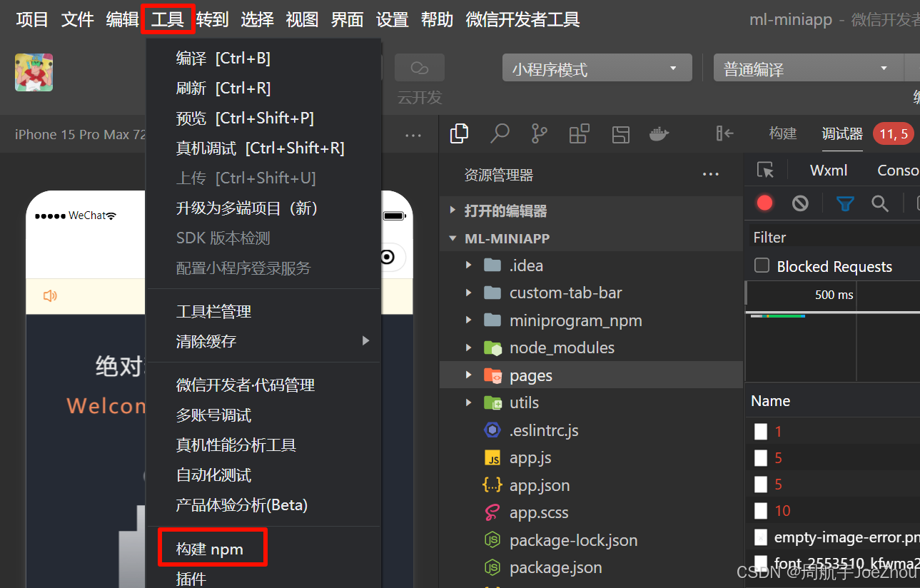920x588 pixels.
Task: Toggle the blue filter funnel icon
Action: 845,203
